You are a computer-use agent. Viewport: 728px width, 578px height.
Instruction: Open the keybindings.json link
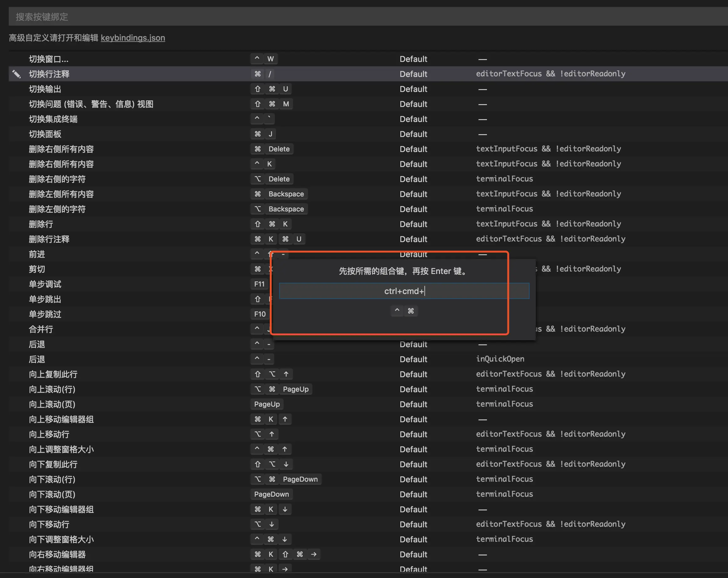pyautogui.click(x=133, y=38)
